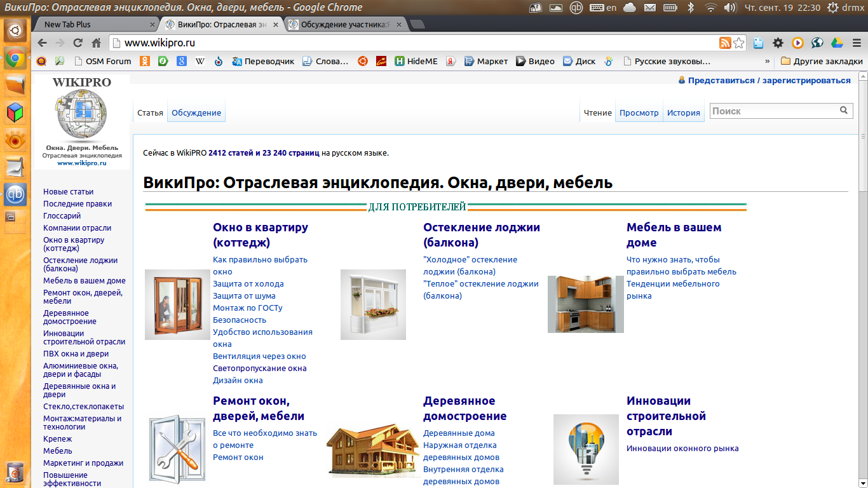Open the OSM Forum bookmark
The width and height of the screenshot is (868, 488).
coord(102,62)
